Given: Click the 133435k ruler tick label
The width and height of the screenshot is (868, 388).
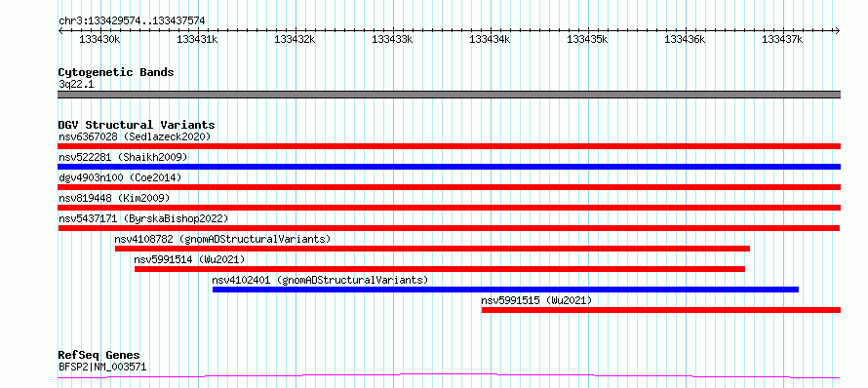Looking at the screenshot, I should 588,39.
